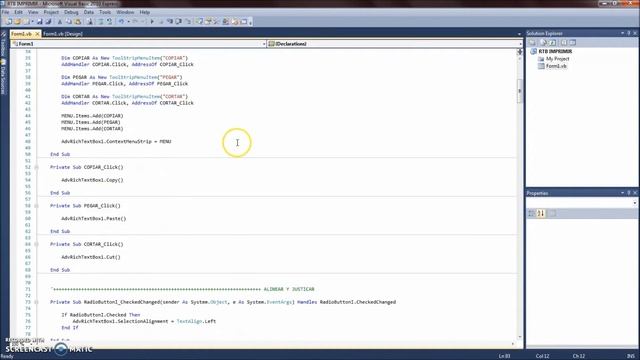Open the Tools menu
This screenshot has height=360, width=640.
tap(105, 12)
